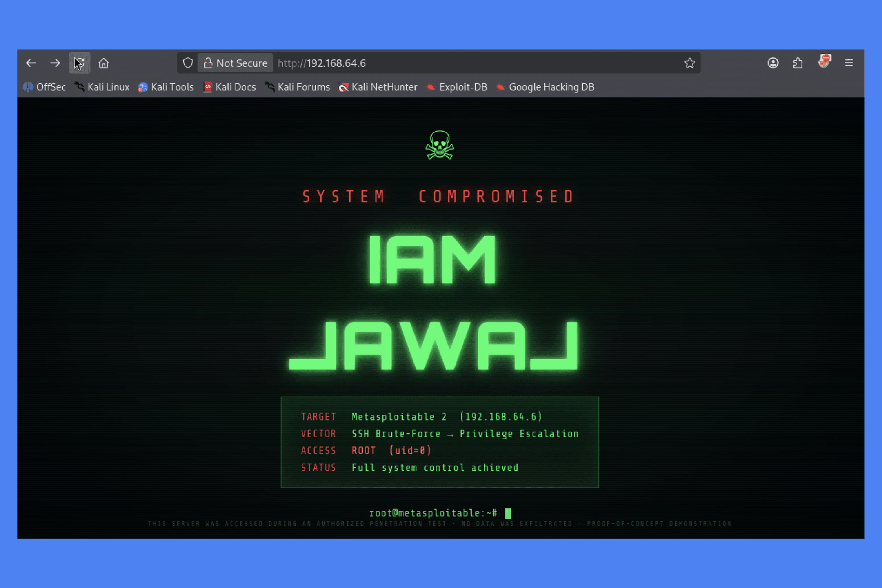Open the Kali Docs bookmark
This screenshot has width=882, height=588.
pyautogui.click(x=230, y=87)
